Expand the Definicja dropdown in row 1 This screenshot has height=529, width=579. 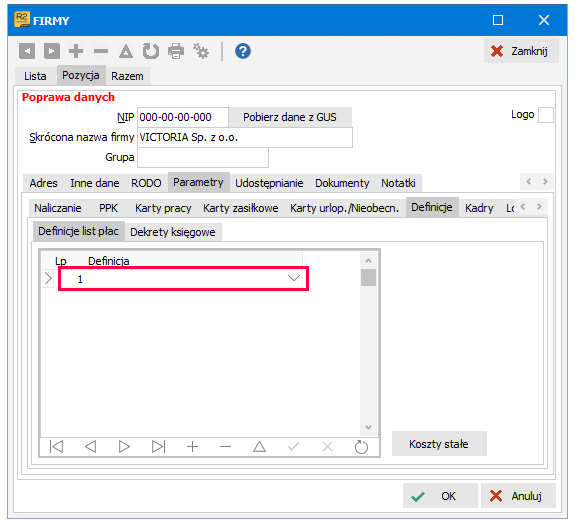(294, 278)
